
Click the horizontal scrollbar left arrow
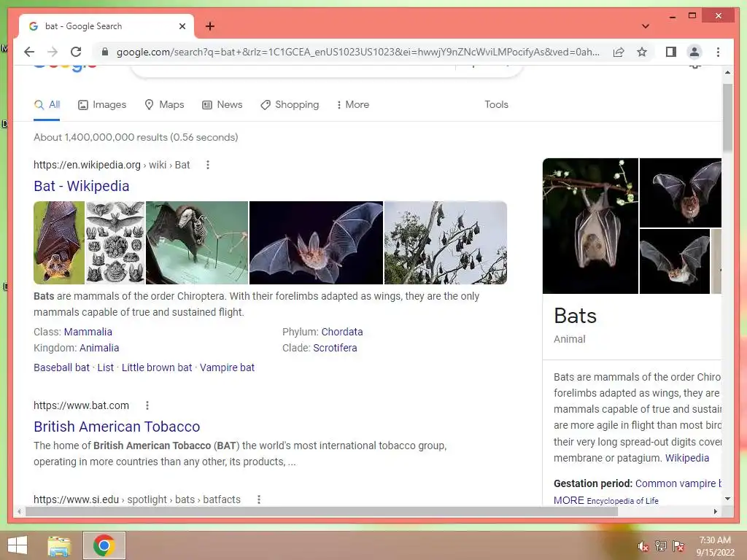click(x=19, y=511)
